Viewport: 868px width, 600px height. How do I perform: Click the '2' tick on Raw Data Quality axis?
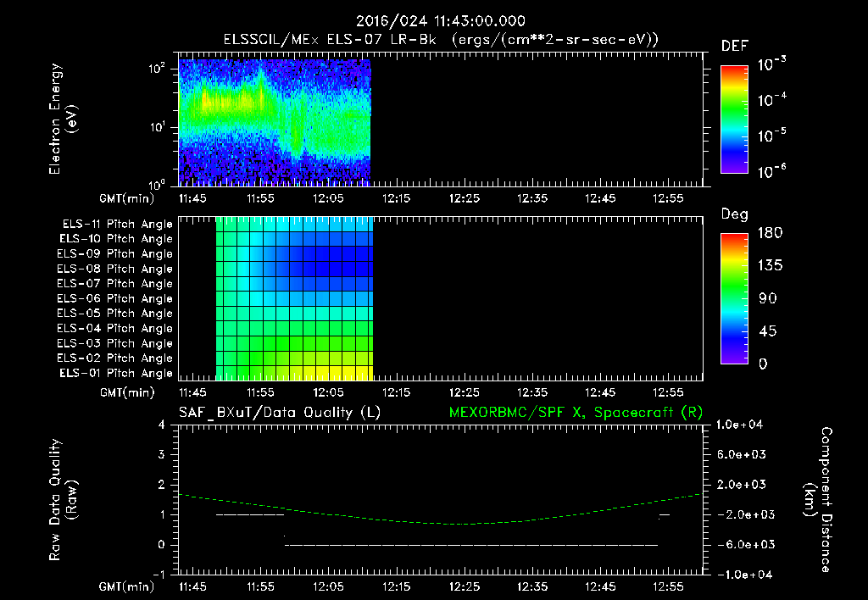(x=161, y=484)
